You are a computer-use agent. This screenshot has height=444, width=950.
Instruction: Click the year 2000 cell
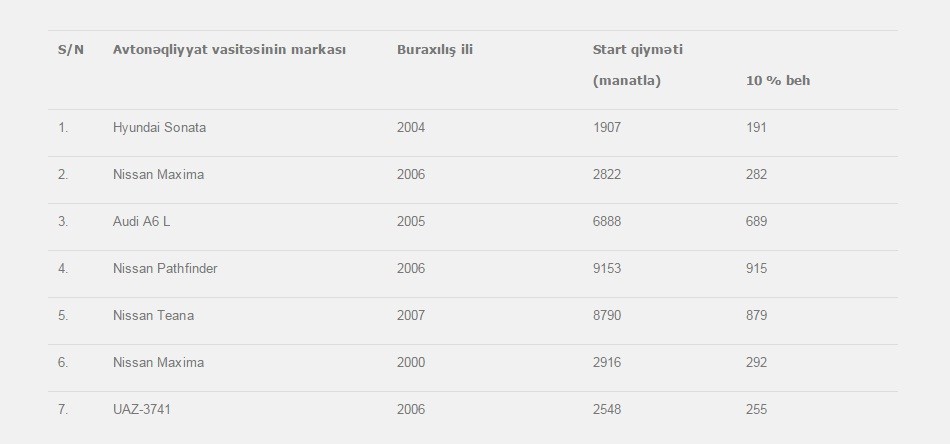coord(410,363)
